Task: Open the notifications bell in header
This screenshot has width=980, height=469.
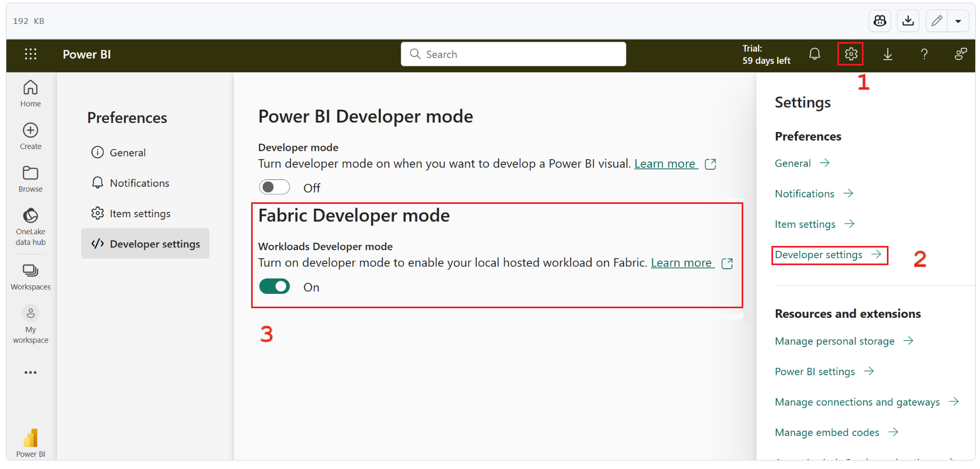Action: tap(815, 54)
